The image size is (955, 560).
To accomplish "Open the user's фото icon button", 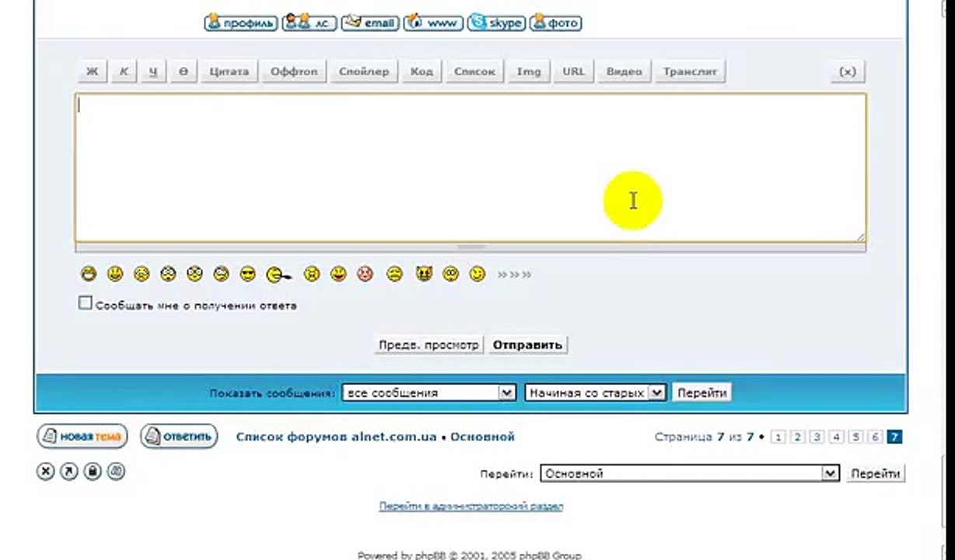I will coord(555,23).
